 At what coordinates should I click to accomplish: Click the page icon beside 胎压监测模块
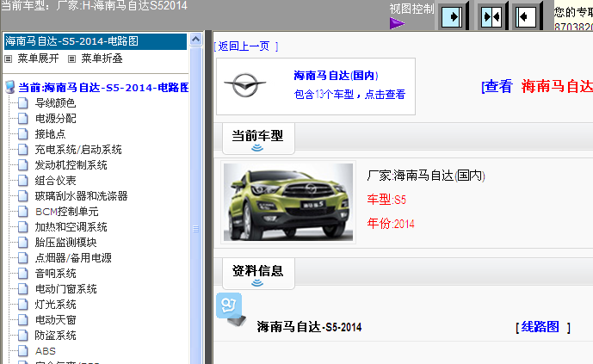[x=23, y=243]
